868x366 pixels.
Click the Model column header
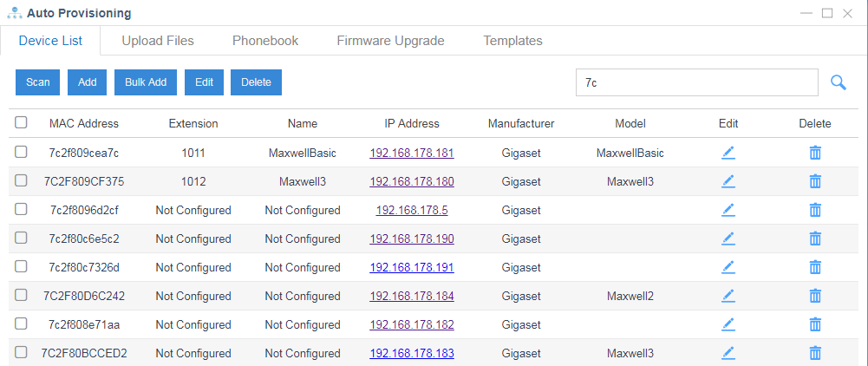pos(630,123)
